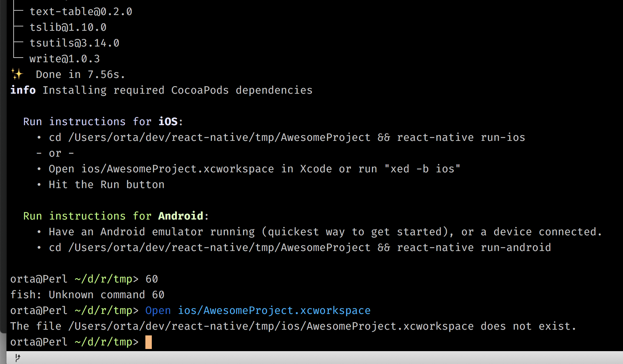
Task: Click the text-table@0.2.0 dependency entry
Action: tap(81, 11)
